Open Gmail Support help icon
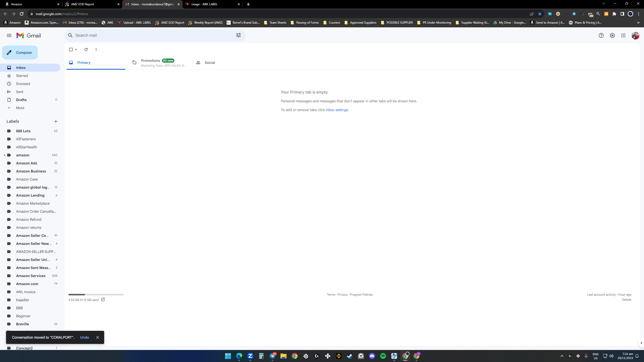This screenshot has width=644, height=362. pos(601,35)
